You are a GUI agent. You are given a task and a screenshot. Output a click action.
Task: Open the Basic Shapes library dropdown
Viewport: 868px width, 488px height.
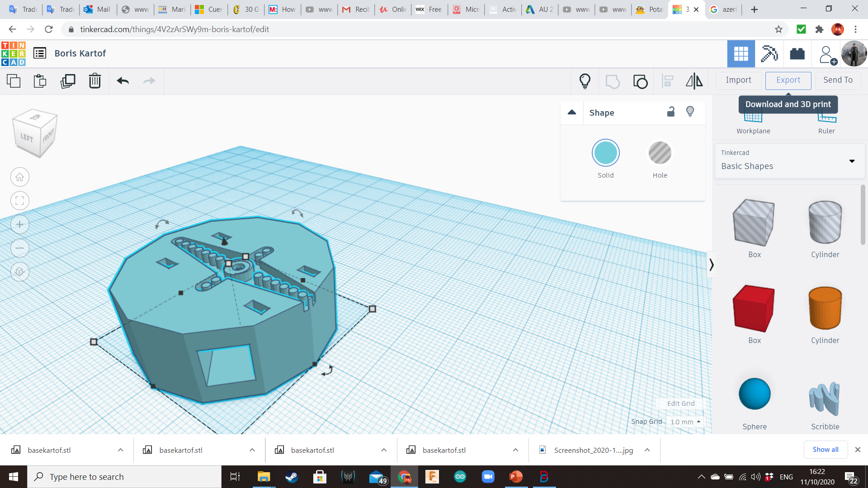pos(789,161)
